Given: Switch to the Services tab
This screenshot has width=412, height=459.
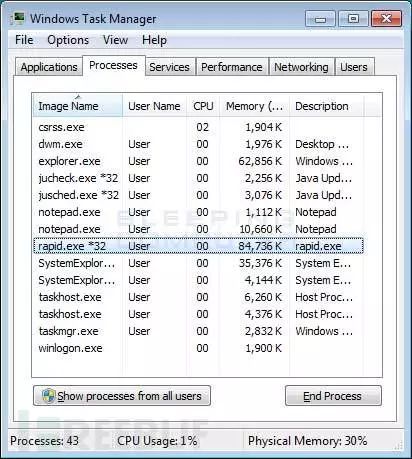Looking at the screenshot, I should click(169, 67).
